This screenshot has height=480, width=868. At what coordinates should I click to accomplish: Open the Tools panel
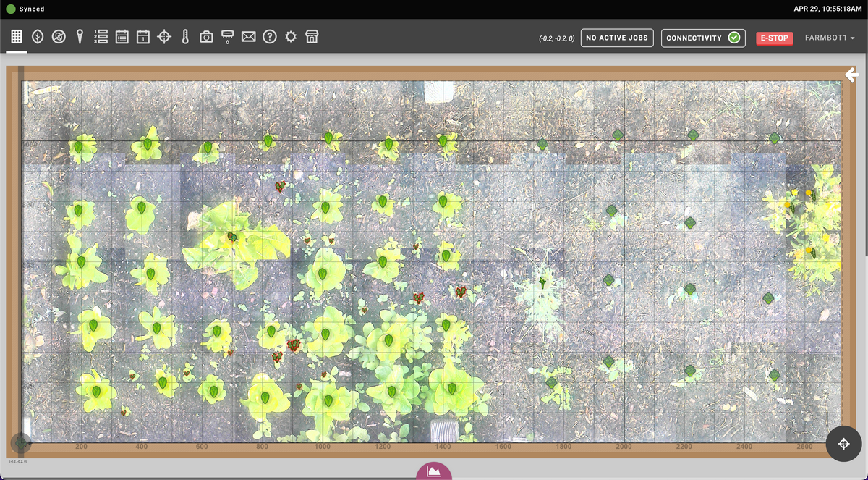click(x=226, y=36)
